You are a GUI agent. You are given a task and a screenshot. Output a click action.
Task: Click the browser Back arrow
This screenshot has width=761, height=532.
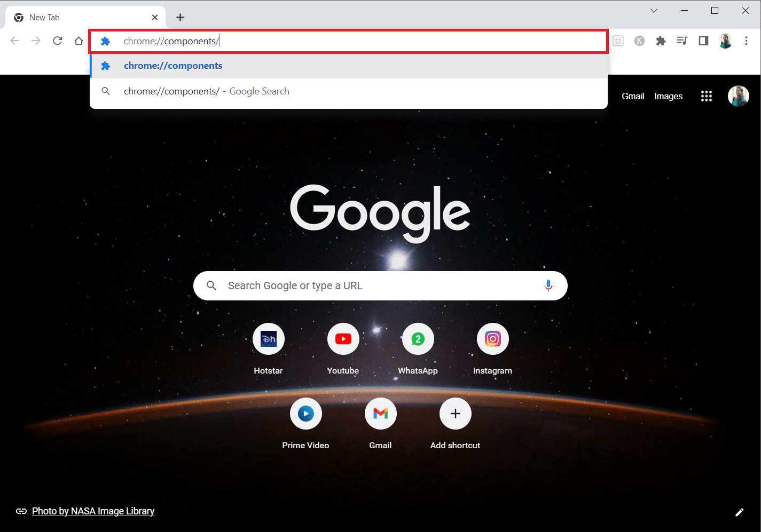click(15, 41)
